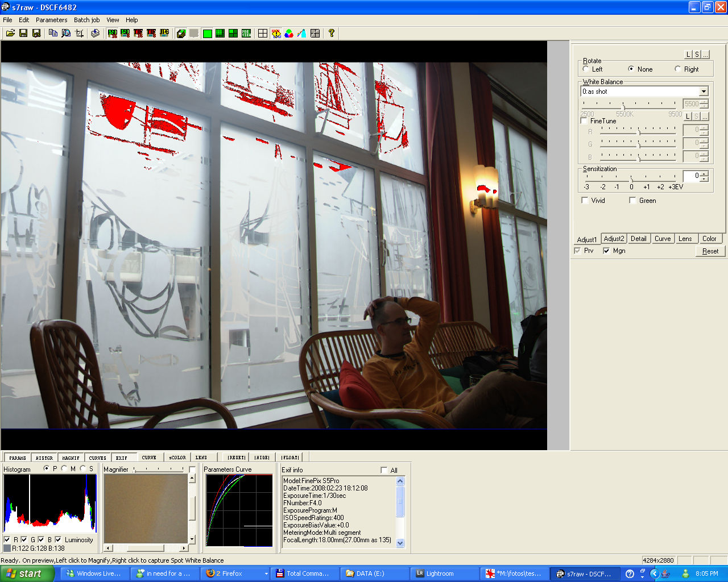
Task: Switch to the Detail tab
Action: [638, 239]
